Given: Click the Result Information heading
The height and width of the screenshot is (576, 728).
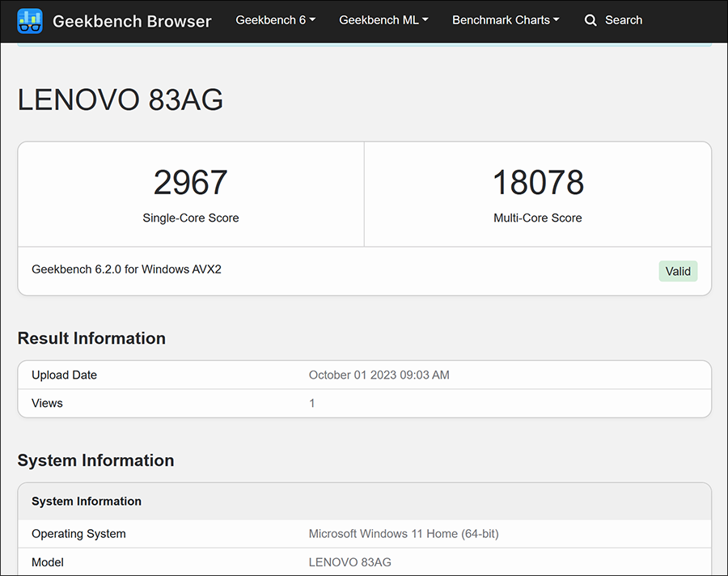Looking at the screenshot, I should pyautogui.click(x=91, y=338).
